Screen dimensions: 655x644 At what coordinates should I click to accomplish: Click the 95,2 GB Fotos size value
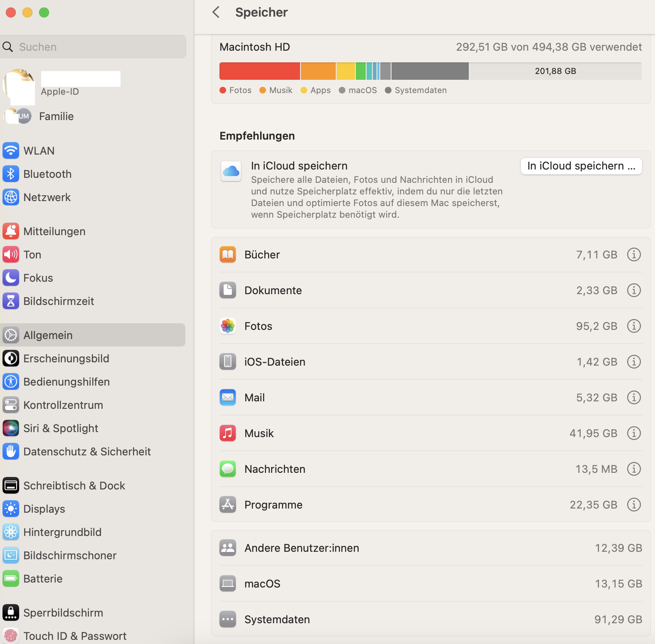pyautogui.click(x=596, y=326)
